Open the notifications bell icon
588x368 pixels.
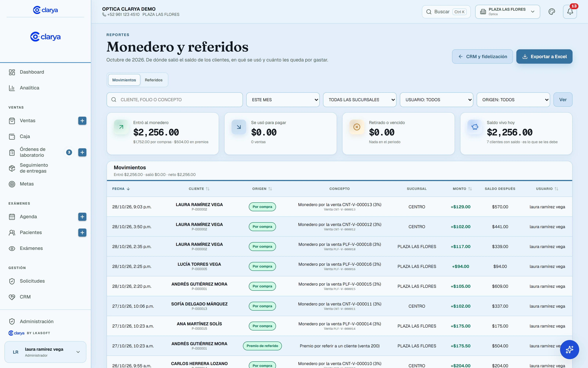pyautogui.click(x=570, y=12)
